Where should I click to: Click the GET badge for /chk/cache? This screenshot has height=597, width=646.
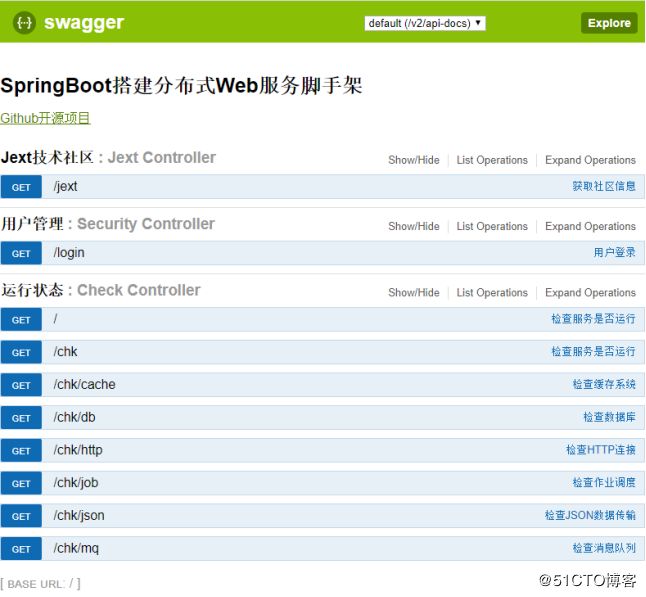(x=21, y=385)
